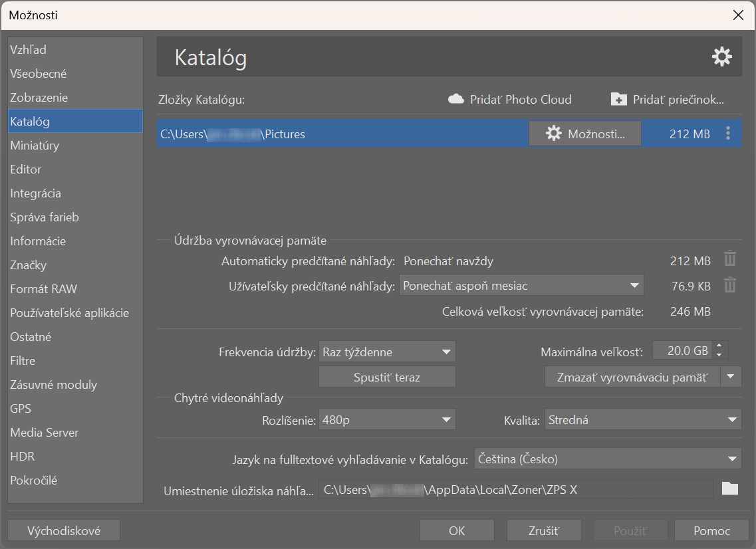Select Miniatúry in the sidebar
The height and width of the screenshot is (549, 756).
pos(75,145)
